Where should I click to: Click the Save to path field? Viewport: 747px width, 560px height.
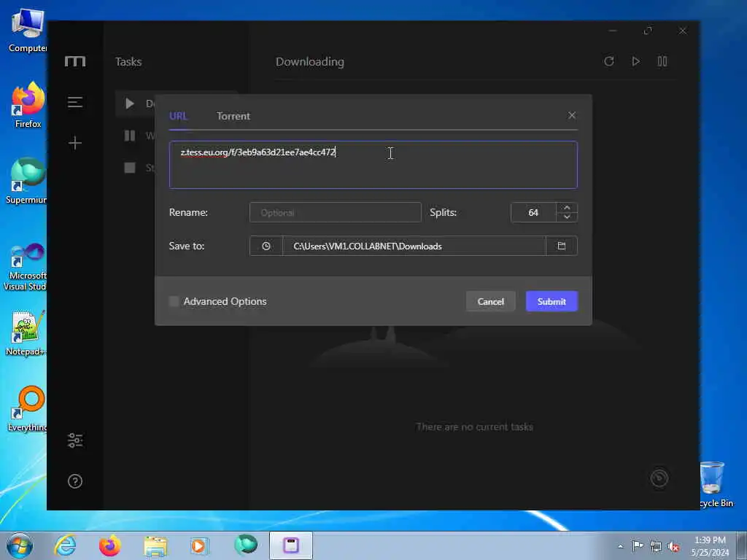coord(414,246)
